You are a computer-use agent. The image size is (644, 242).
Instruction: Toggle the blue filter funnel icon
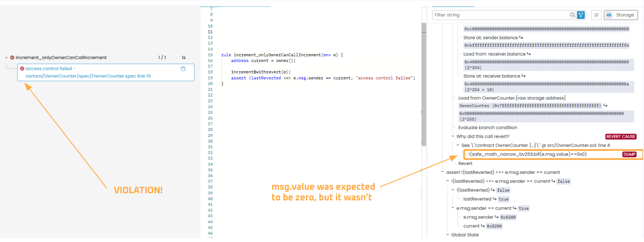point(581,15)
